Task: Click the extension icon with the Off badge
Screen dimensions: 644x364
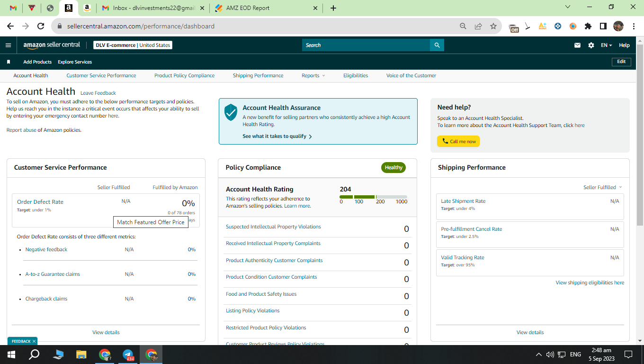Action: tap(513, 27)
